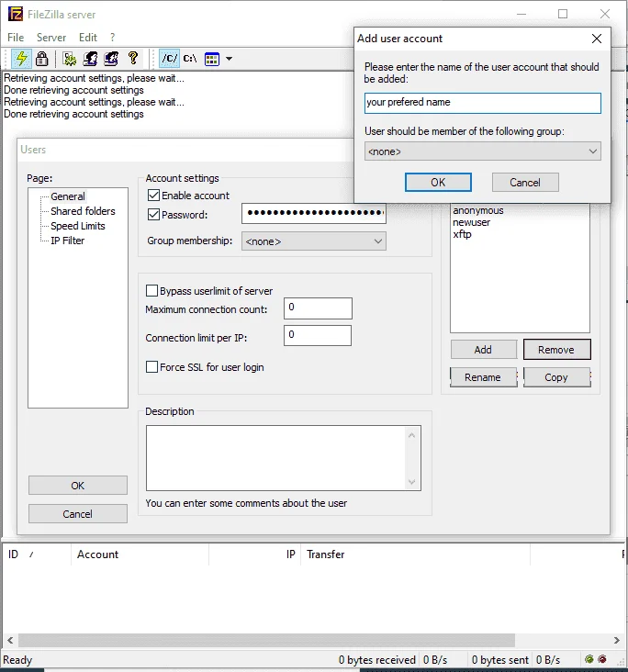
Task: Select General page in tree
Action: click(68, 196)
